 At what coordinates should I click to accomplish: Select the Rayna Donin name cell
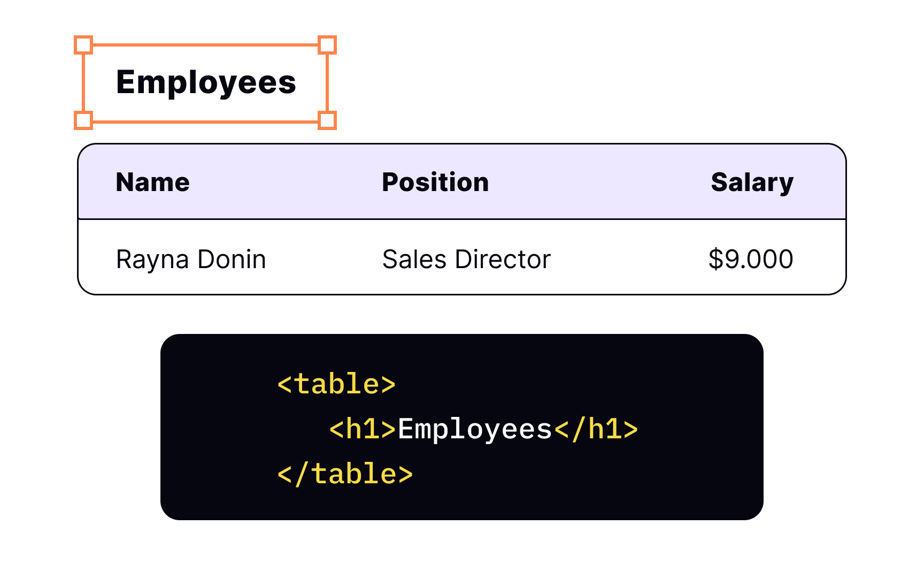[x=191, y=260]
